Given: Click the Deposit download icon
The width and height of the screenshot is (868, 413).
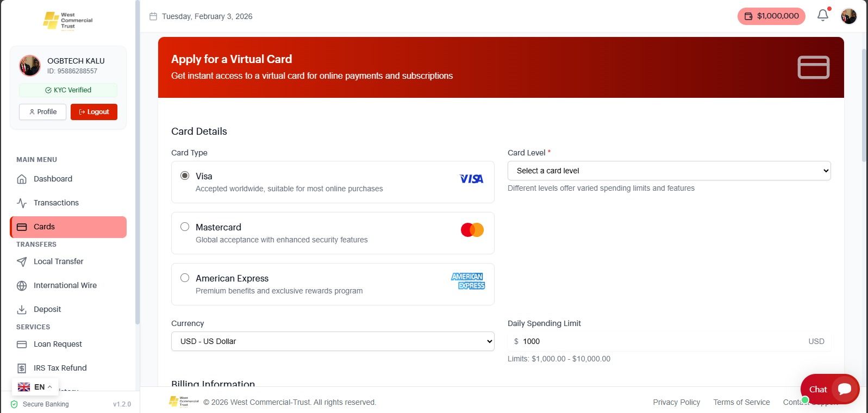Looking at the screenshot, I should click(22, 309).
